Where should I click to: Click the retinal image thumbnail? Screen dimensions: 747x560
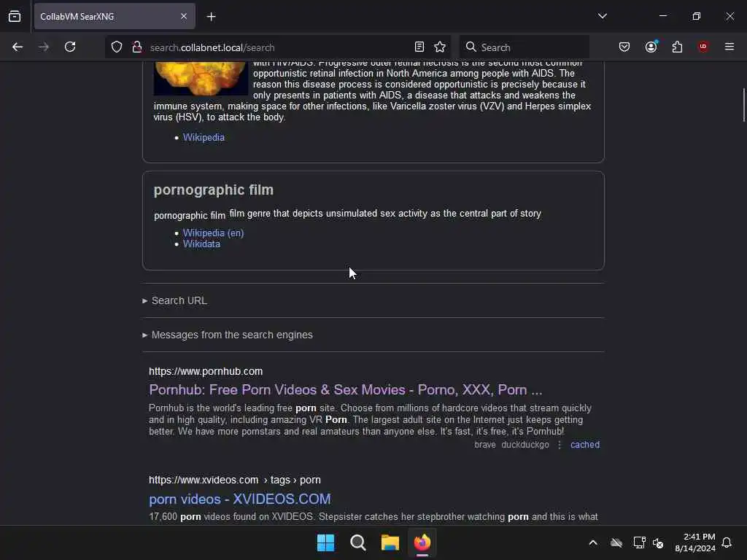click(x=201, y=78)
